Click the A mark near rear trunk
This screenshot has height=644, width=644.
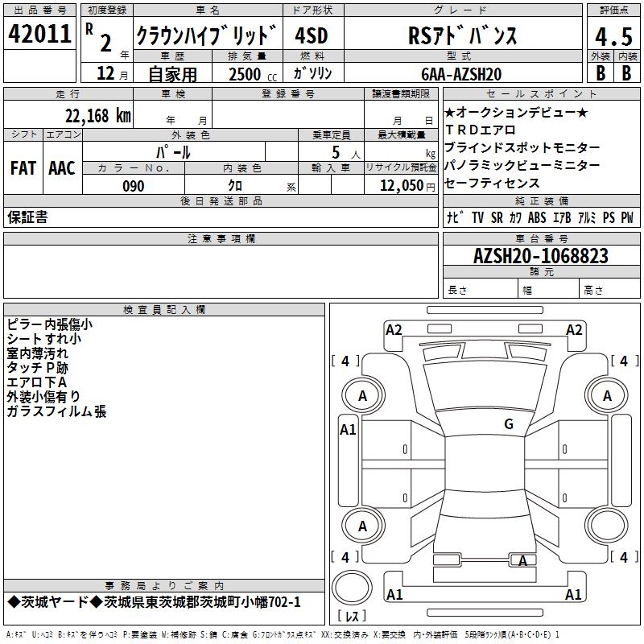click(x=522, y=560)
